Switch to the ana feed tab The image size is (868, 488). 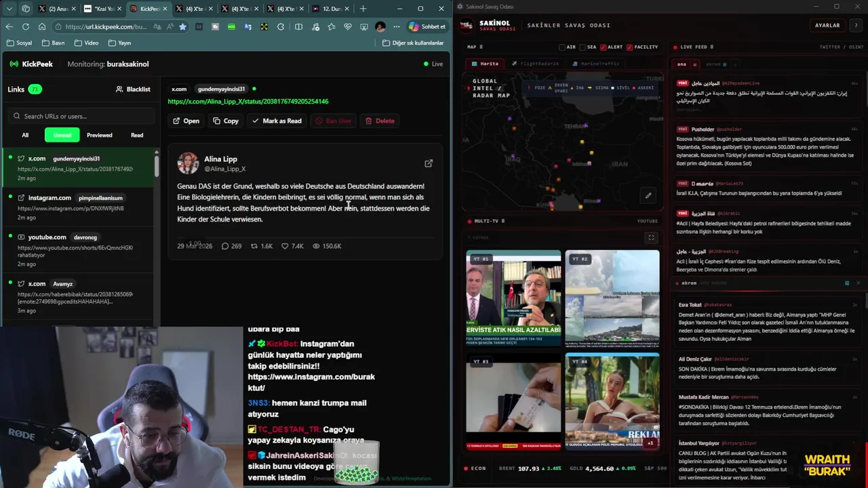pyautogui.click(x=682, y=64)
